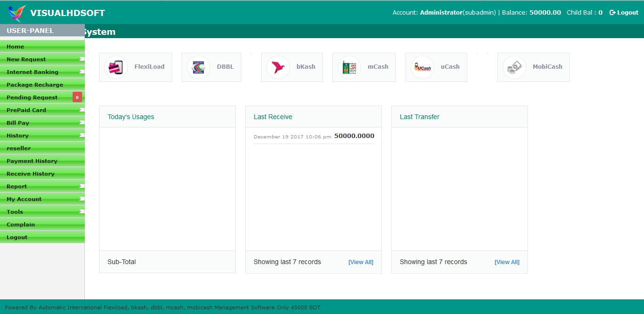
Task: Click the Powered By footer text
Action: [163, 307]
